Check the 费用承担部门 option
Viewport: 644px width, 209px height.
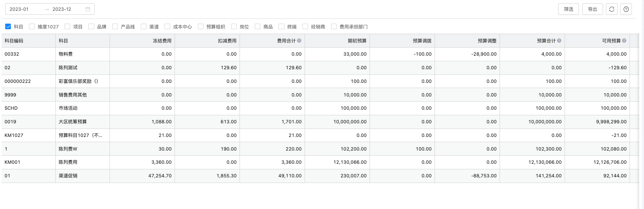pyautogui.click(x=334, y=26)
